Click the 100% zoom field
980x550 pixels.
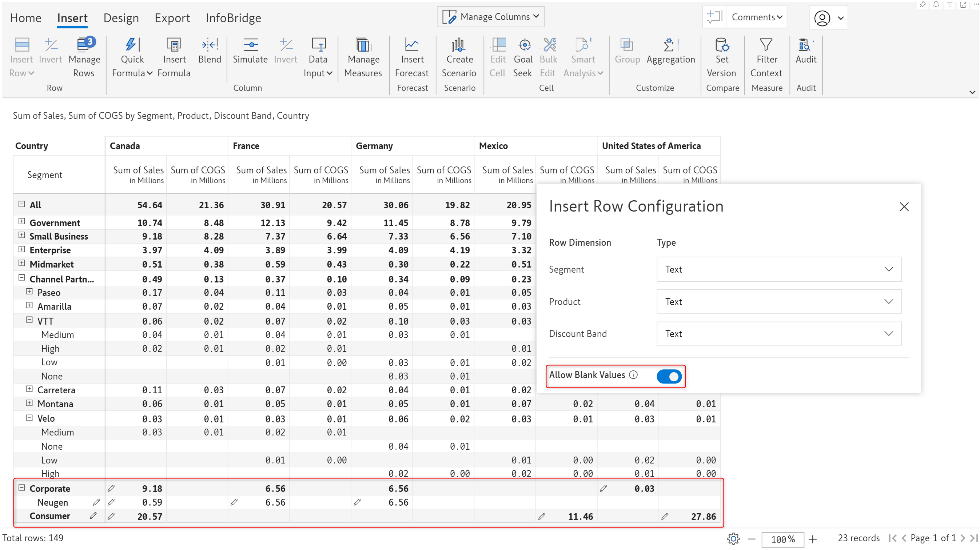coord(782,539)
